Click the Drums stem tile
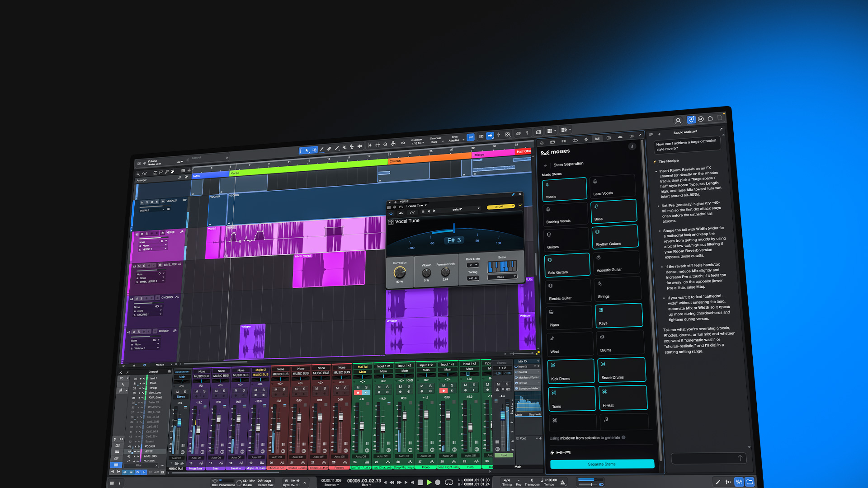Image resolution: width=868 pixels, height=488 pixels. pos(620,343)
